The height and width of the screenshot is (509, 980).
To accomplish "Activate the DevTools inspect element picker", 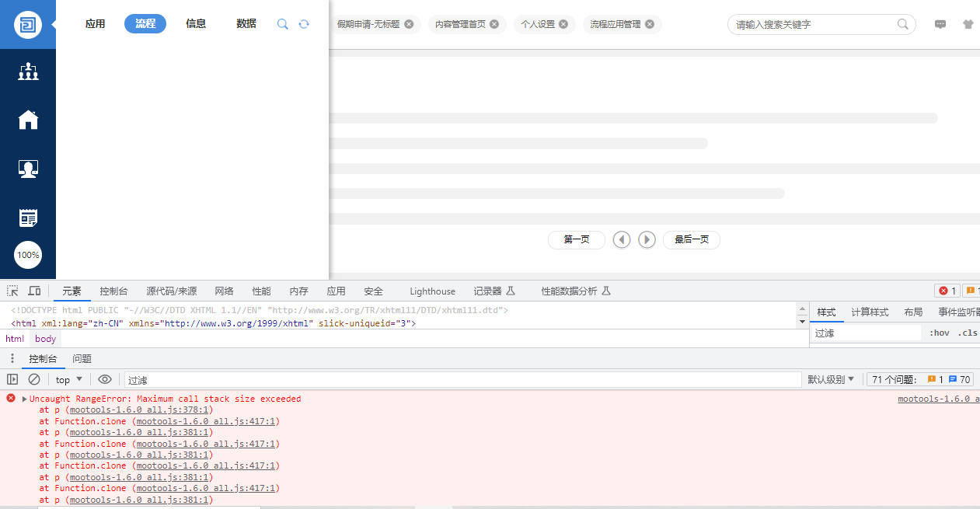I will [13, 291].
